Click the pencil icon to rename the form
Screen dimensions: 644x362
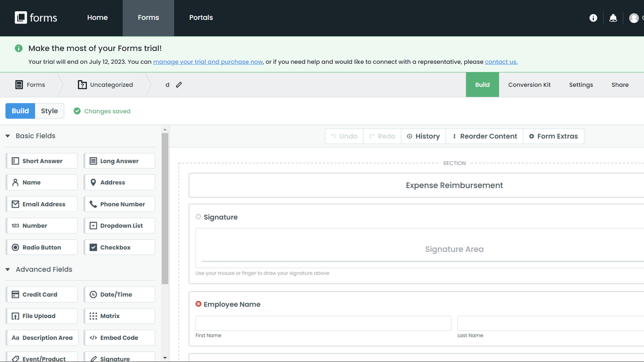pyautogui.click(x=179, y=84)
